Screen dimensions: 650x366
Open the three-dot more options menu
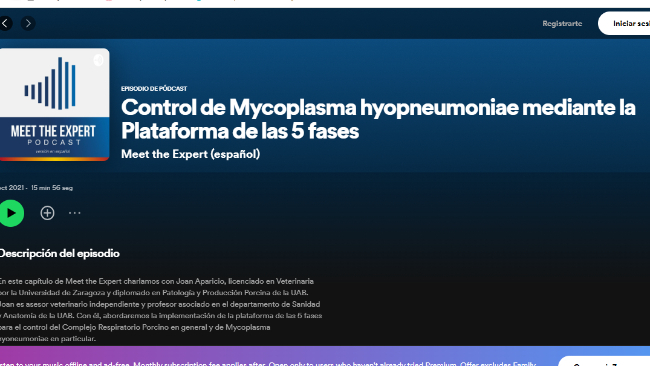click(75, 213)
